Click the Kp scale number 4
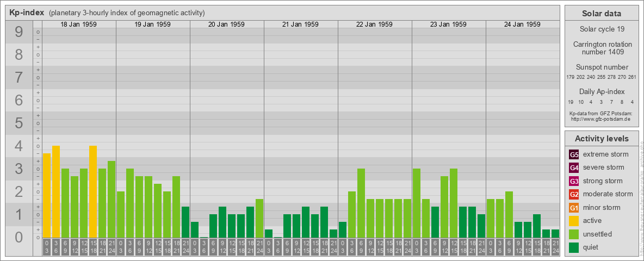The height and width of the screenshot is (261, 644). [19, 146]
